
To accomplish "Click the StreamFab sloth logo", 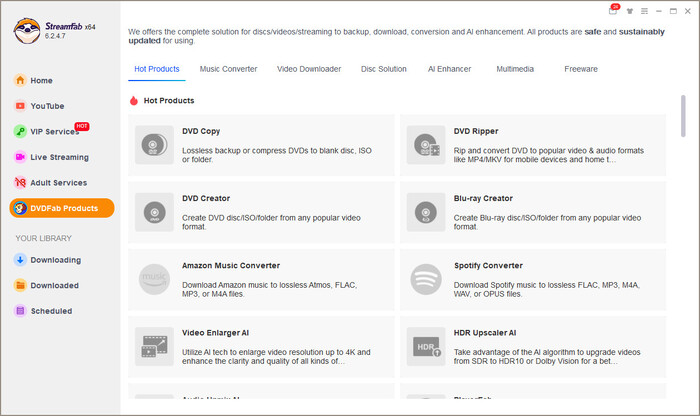I will click(27, 31).
